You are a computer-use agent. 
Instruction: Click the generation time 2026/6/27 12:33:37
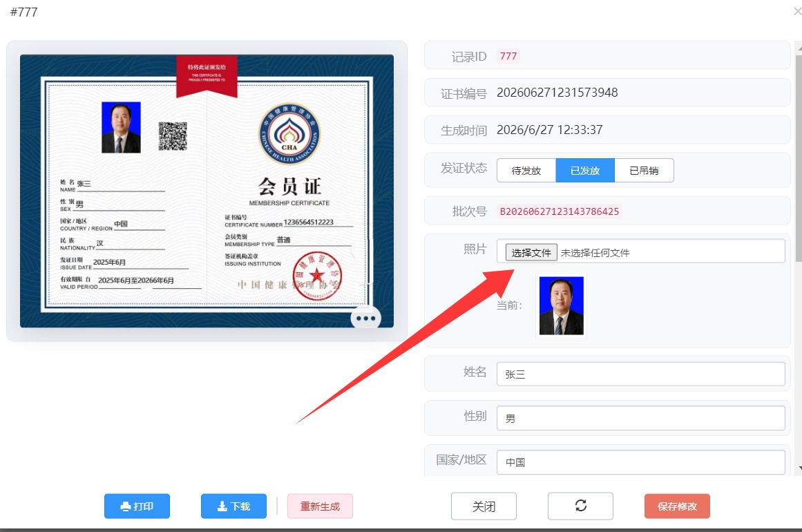(549, 130)
